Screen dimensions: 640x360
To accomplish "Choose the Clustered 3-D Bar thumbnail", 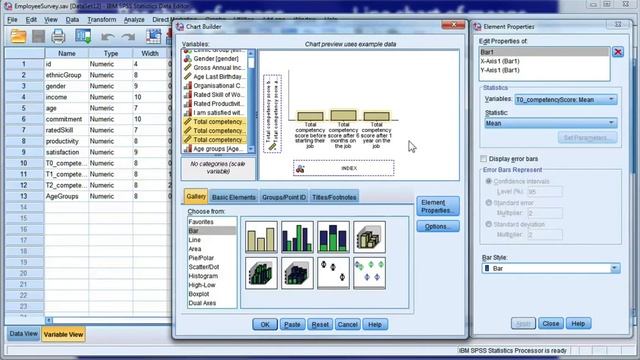I will point(261,273).
